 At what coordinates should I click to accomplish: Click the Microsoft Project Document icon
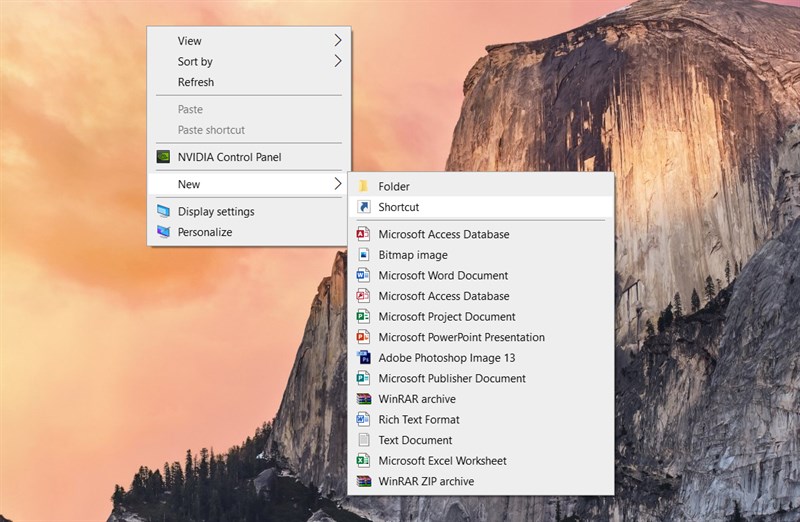pyautogui.click(x=363, y=316)
